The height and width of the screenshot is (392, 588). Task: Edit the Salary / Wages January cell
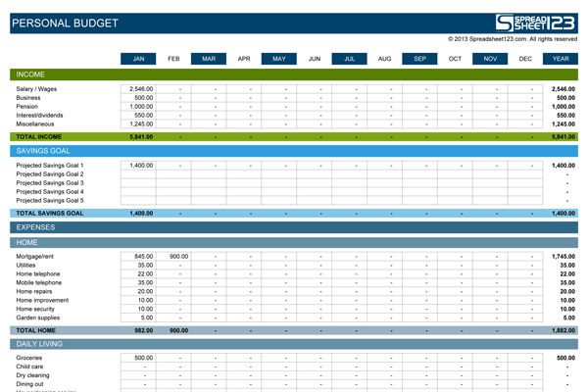(138, 89)
